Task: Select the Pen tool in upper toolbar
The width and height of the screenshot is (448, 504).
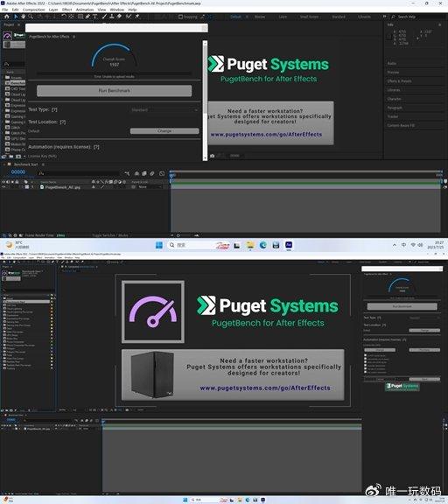Action: (87, 17)
